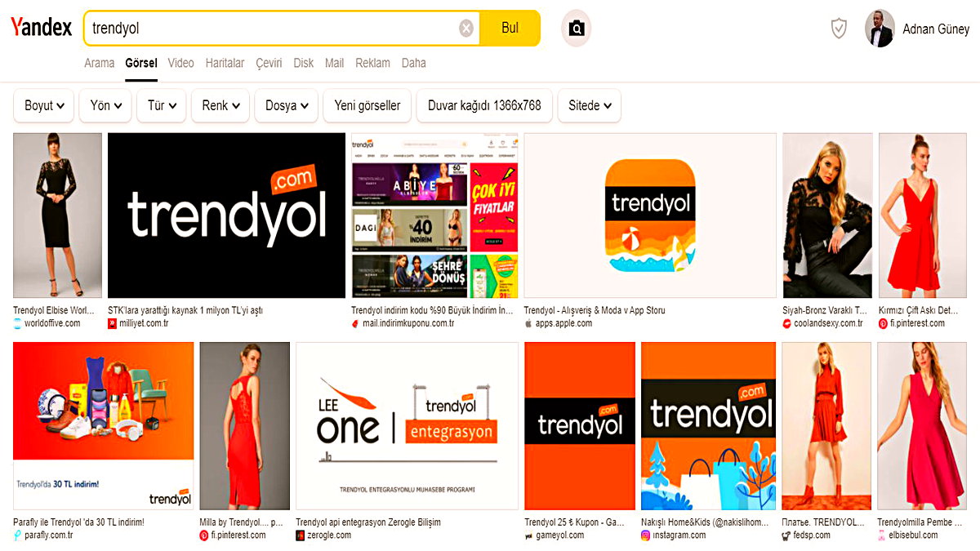Image resolution: width=980 pixels, height=551 pixels.
Task: Click the Adnan Güney account name
Action: tap(936, 29)
